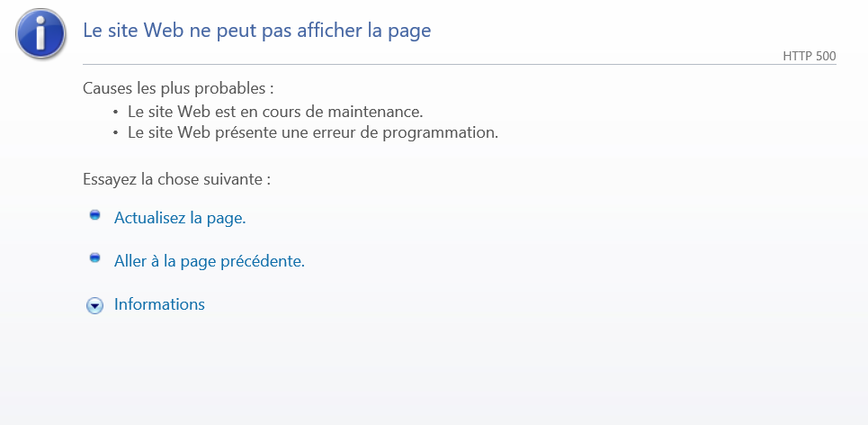This screenshot has width=868, height=425.
Task: Click the horizontal divider under the heading
Action: tap(460, 64)
